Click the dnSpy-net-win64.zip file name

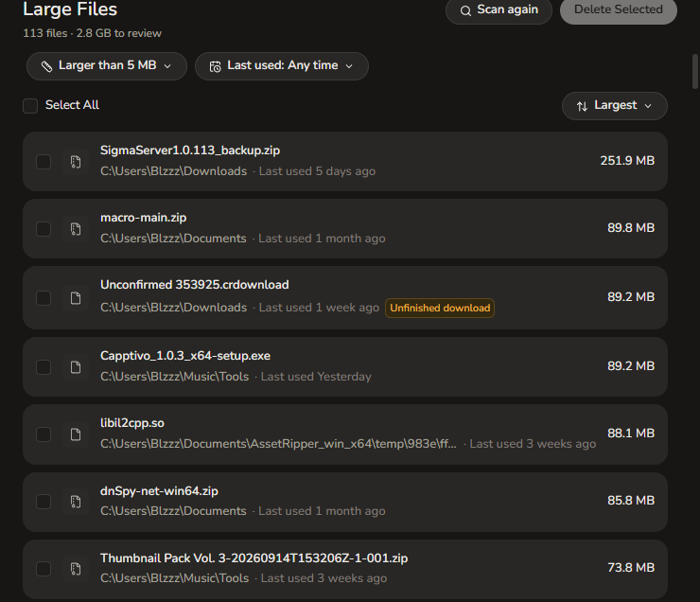click(159, 491)
